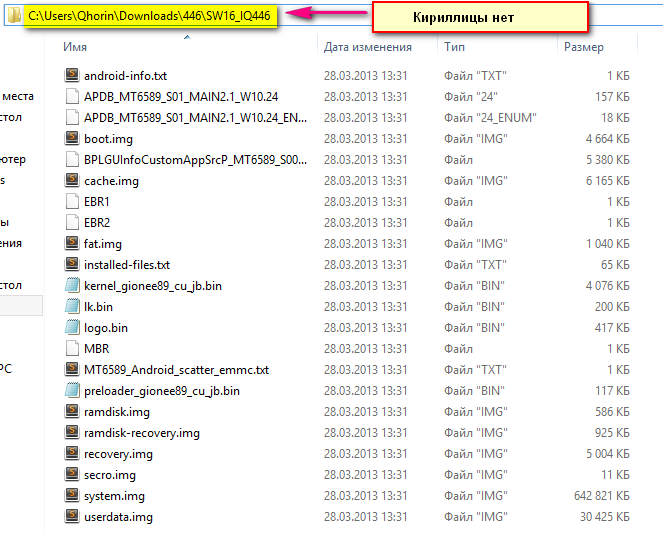Click the logo.bin file icon
The height and width of the screenshot is (534, 663).
[x=71, y=327]
